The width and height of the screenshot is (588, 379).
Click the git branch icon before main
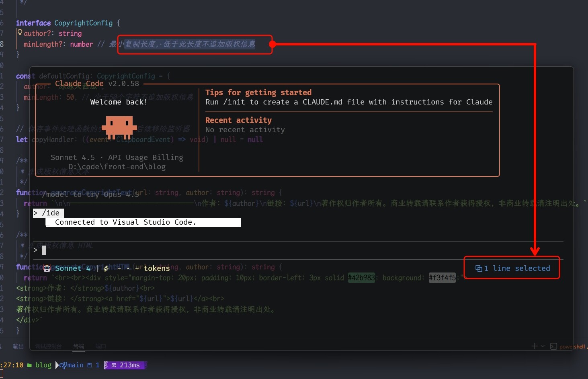(x=63, y=365)
